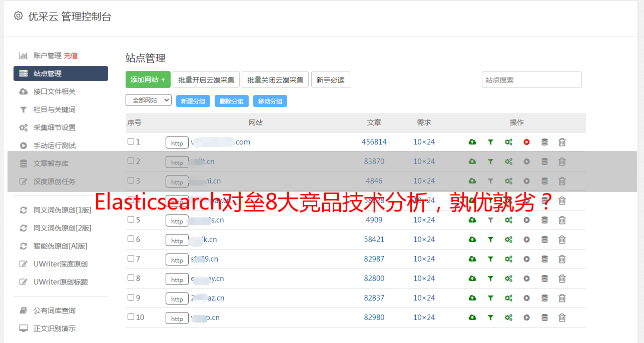
Task: Open gears settings icon in row 6
Action: [x=508, y=239]
